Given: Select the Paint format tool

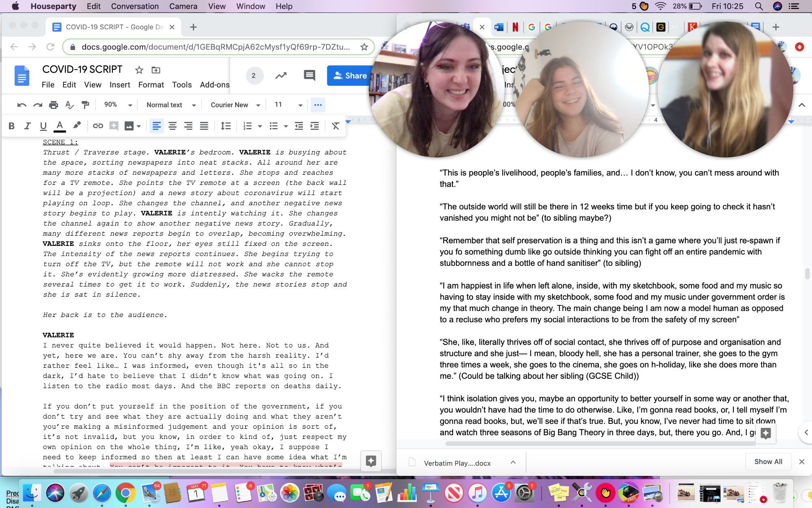Looking at the screenshot, I should (85, 105).
